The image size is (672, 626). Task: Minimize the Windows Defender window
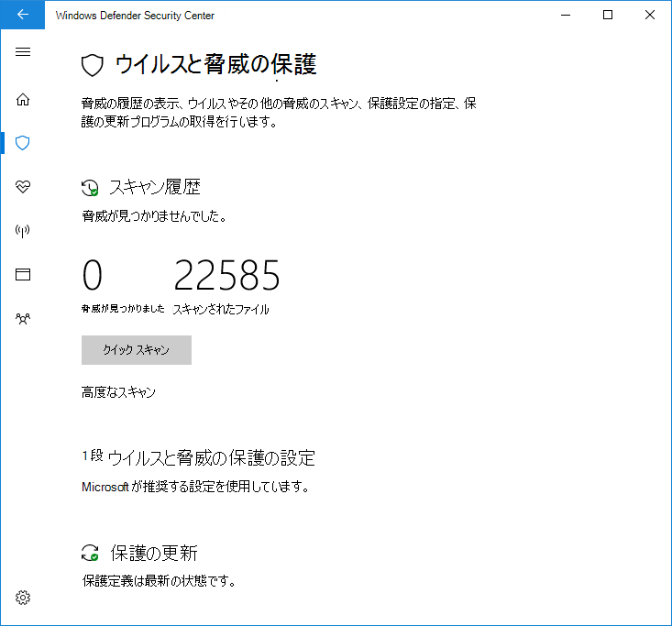566,15
